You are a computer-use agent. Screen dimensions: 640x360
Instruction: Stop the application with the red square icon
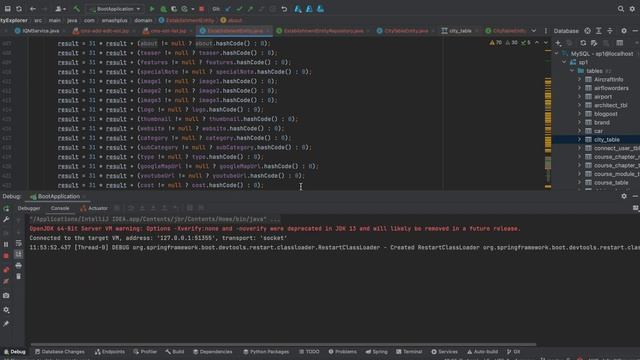pyautogui.click(x=202, y=9)
